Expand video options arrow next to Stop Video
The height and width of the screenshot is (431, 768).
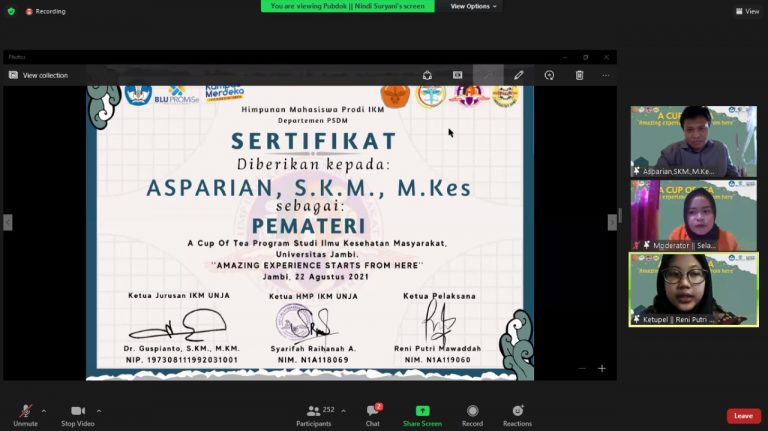click(99, 411)
